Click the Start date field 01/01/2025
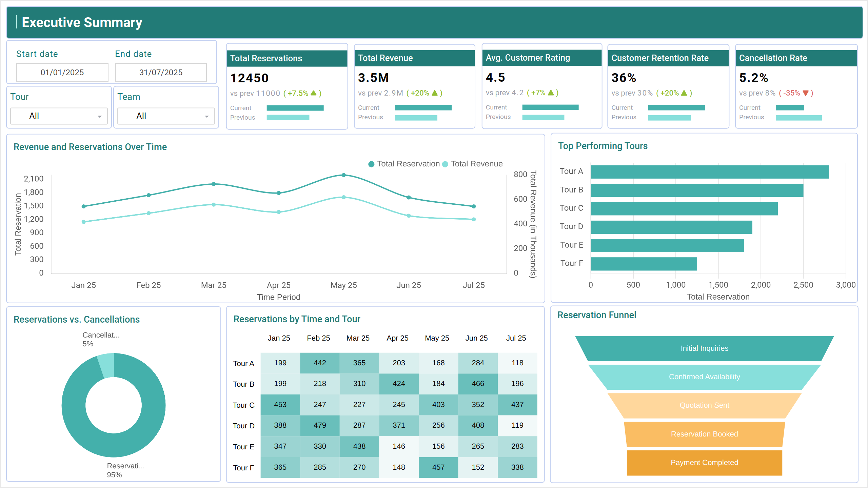This screenshot has width=868, height=488. click(62, 72)
